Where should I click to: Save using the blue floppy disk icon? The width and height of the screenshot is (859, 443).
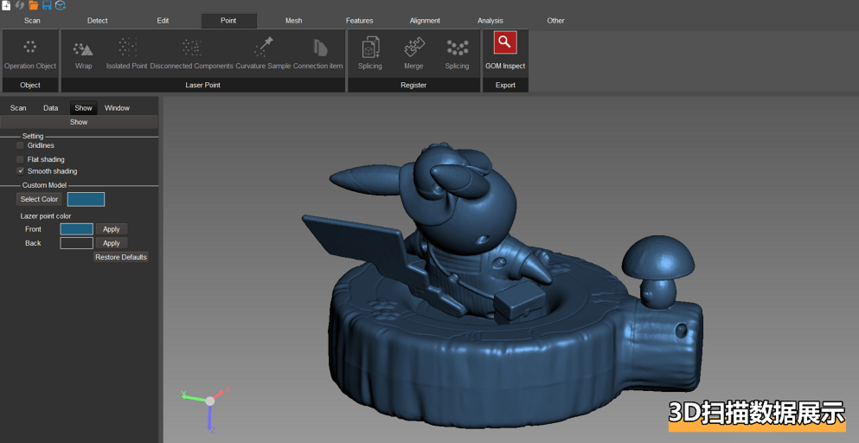point(47,5)
